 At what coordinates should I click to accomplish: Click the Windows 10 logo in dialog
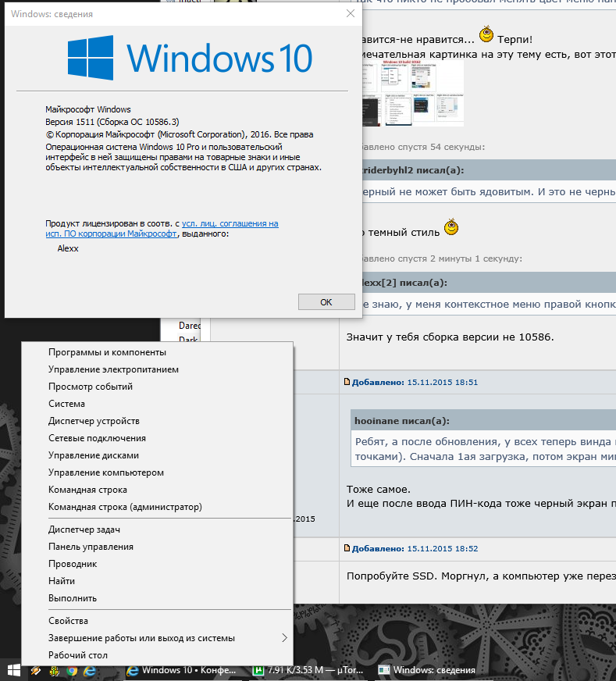point(190,58)
